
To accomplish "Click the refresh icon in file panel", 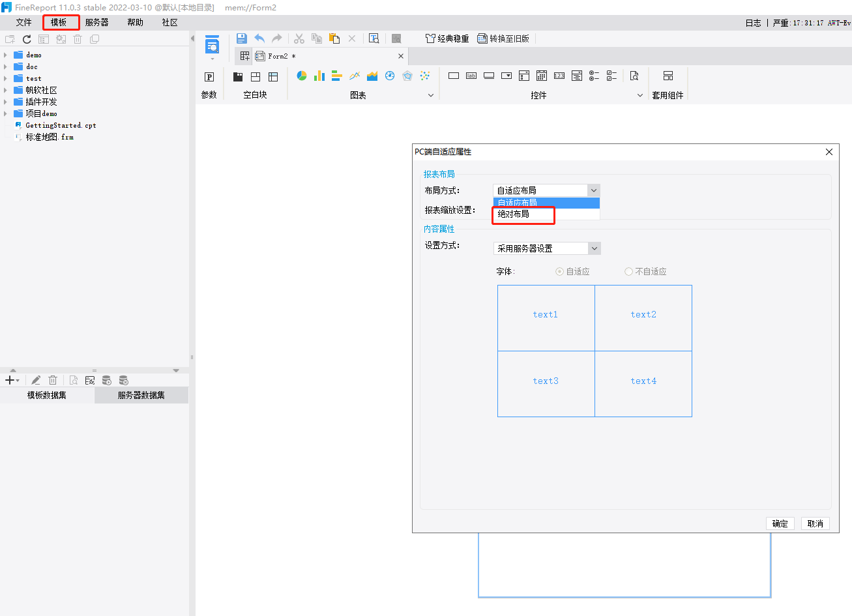I will [27, 39].
